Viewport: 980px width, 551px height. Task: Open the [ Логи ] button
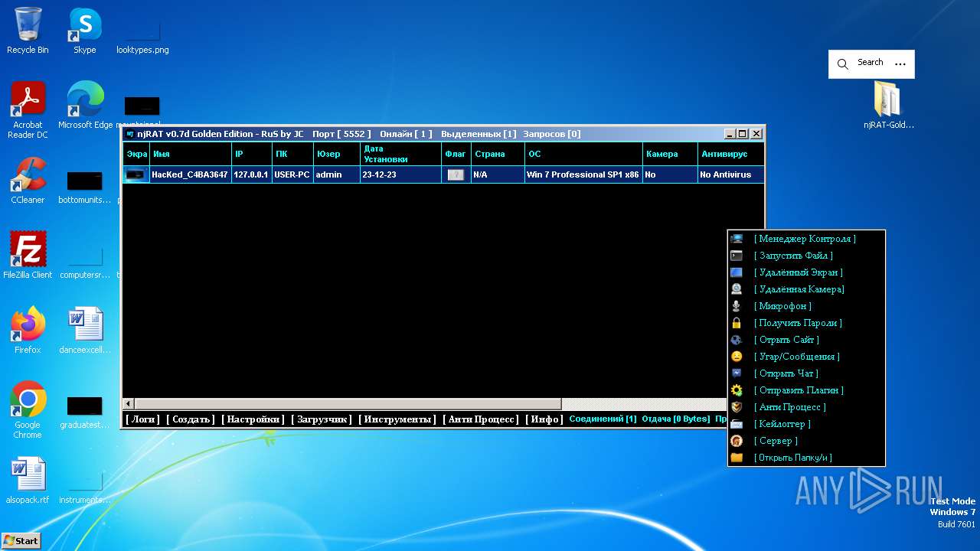pos(142,419)
